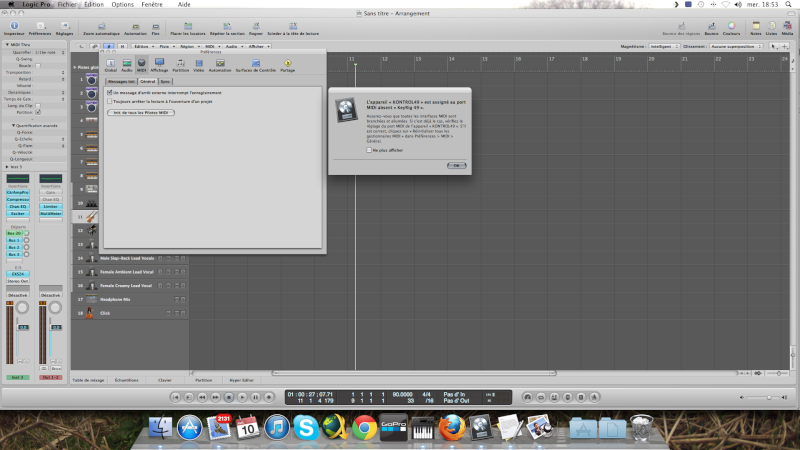This screenshot has height=450, width=800.
Task: Open the Notes panel icon
Action: (x=755, y=25)
